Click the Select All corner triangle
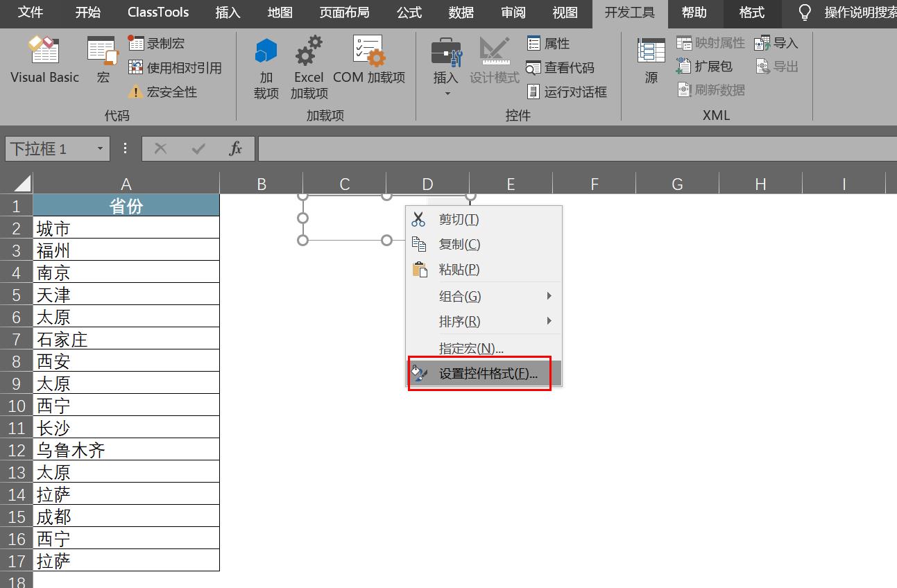Viewport: 897px width, 588px height. [x=22, y=184]
